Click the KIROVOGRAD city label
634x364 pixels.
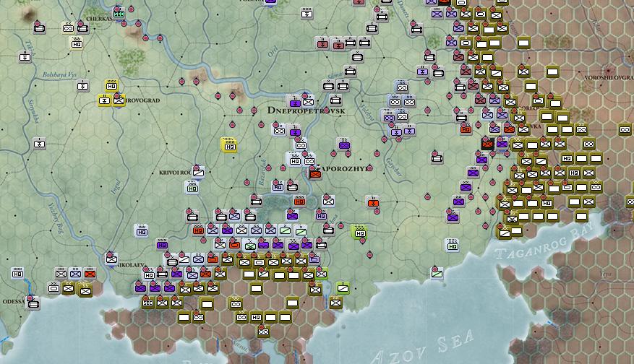pyautogui.click(x=142, y=100)
